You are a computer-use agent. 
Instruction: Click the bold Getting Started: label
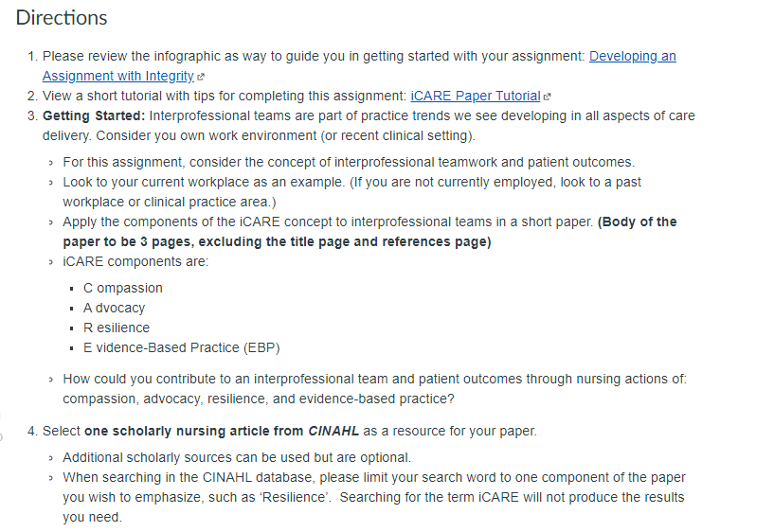click(x=94, y=115)
